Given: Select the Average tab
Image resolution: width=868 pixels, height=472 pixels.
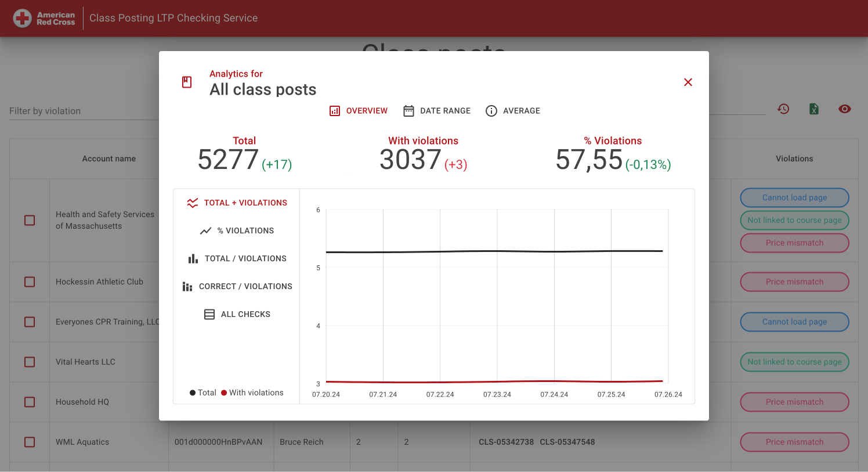Looking at the screenshot, I should click(x=513, y=111).
